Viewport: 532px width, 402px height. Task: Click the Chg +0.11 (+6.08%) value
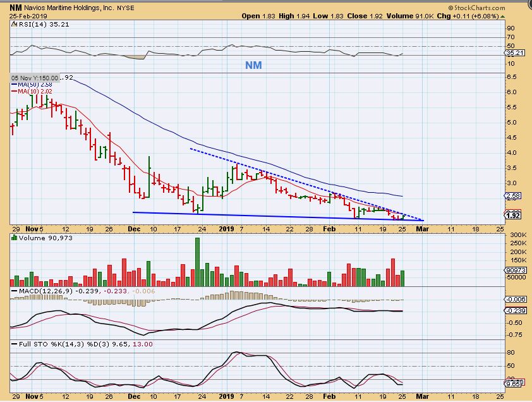pos(468,16)
